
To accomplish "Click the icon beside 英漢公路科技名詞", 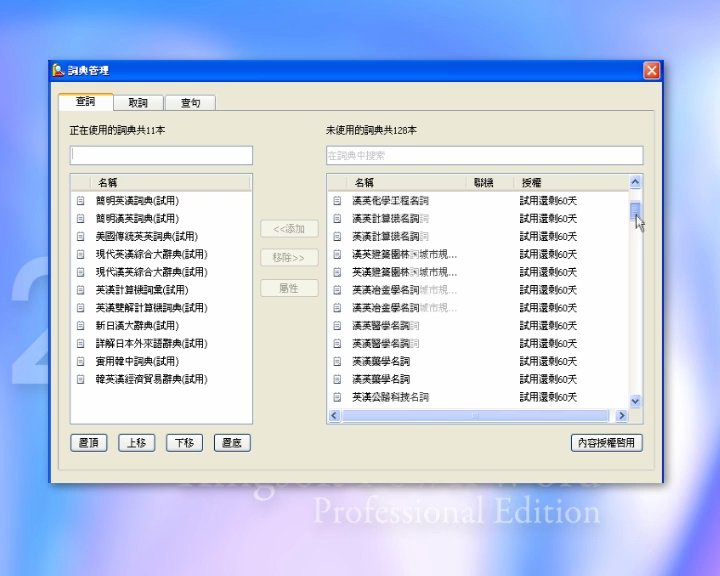I will 337,397.
